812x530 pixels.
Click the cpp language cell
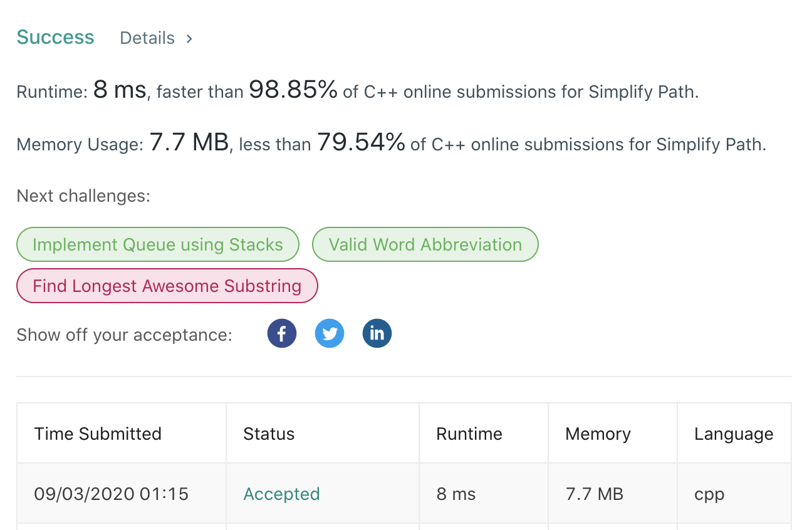[x=709, y=494]
